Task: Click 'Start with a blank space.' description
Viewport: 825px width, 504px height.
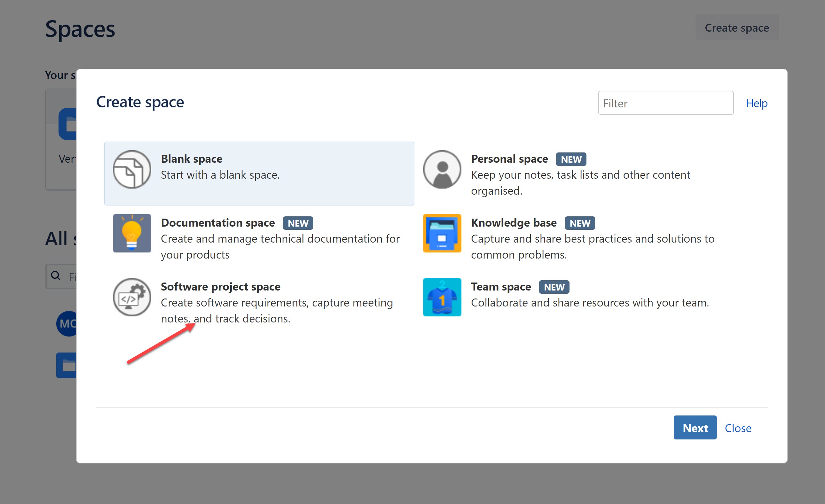Action: point(220,175)
